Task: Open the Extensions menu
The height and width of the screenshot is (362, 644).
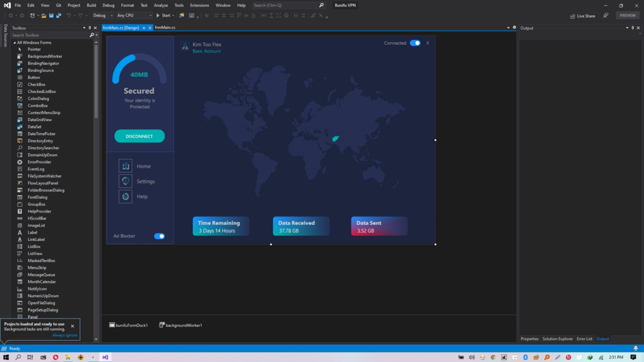Action: pyautogui.click(x=199, y=5)
